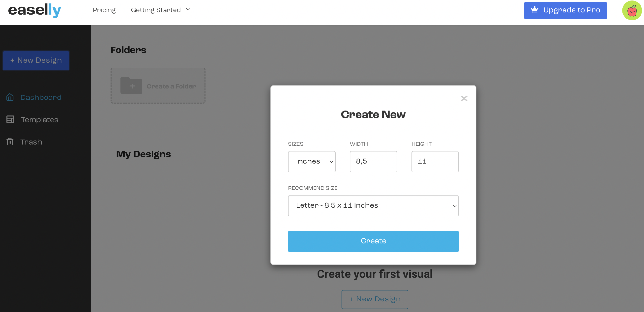Click the folder plus icon
The width and height of the screenshot is (644, 312).
click(131, 86)
